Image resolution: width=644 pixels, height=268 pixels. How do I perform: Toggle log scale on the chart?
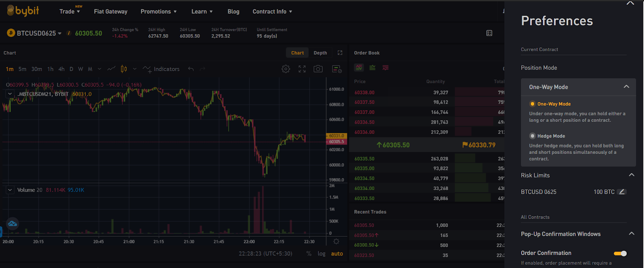pyautogui.click(x=321, y=254)
